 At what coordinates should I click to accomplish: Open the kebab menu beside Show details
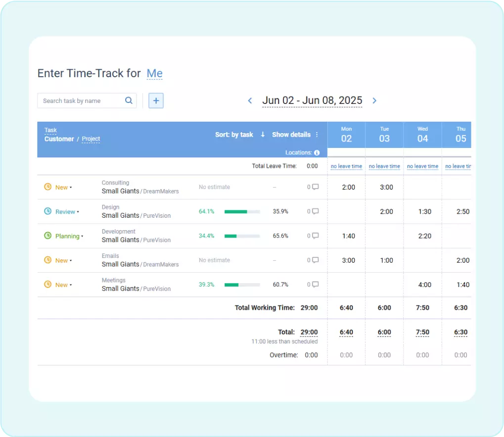[317, 134]
